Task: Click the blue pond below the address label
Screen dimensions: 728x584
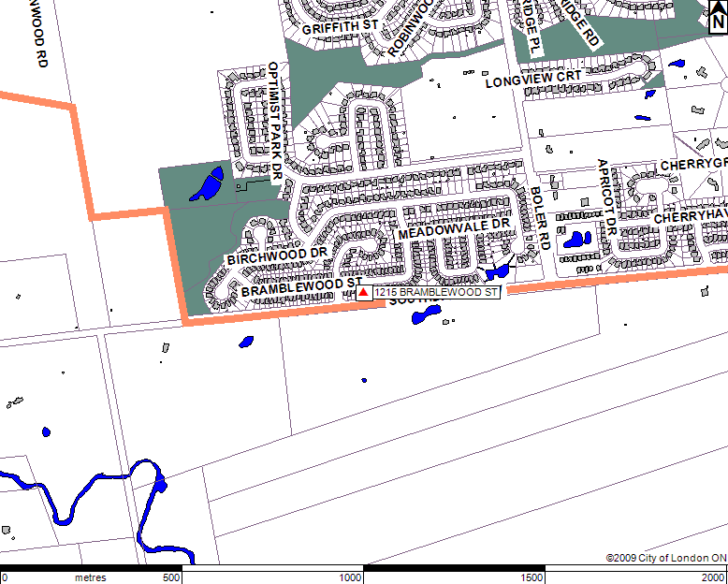Action: pyautogui.click(x=423, y=316)
